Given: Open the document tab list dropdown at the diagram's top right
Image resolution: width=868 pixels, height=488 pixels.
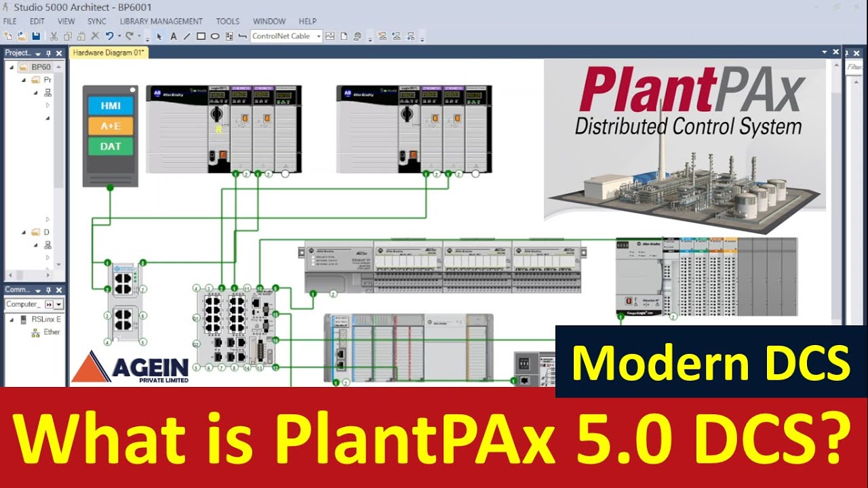Looking at the screenshot, I should [825, 52].
